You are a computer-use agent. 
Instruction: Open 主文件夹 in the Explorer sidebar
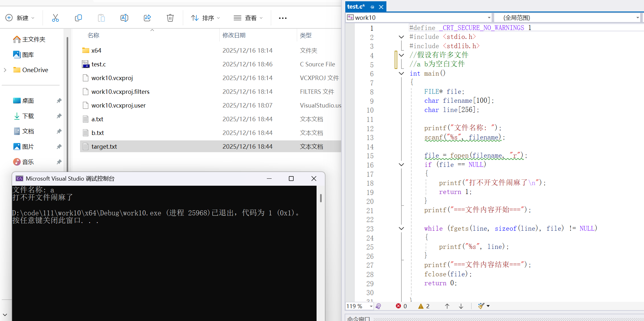(x=30, y=39)
